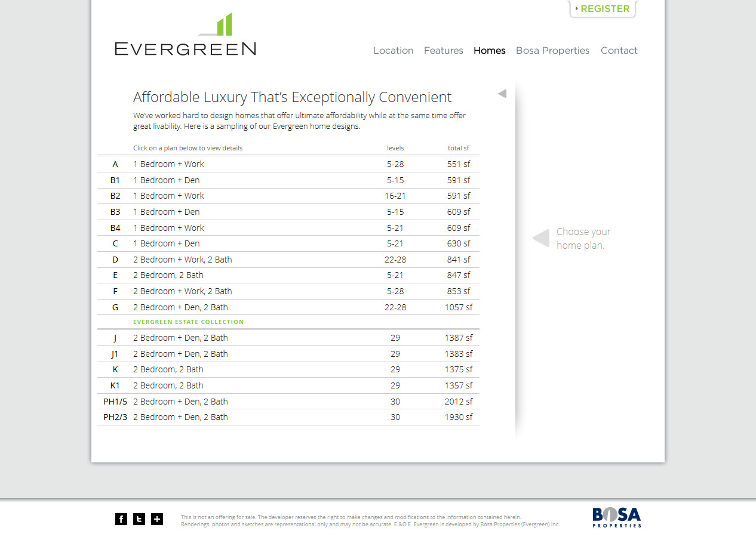Screen dimensions: 756x537
Task: Click the Evergreen Estate Collection heading
Action: (x=189, y=322)
